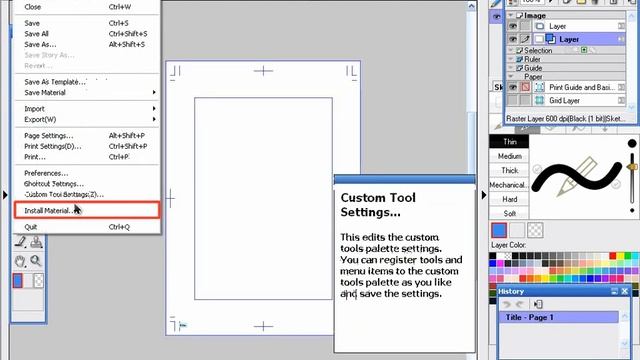Select the Soft pencil preset
Image resolution: width=640 pixels, height=360 pixels.
[x=509, y=213]
